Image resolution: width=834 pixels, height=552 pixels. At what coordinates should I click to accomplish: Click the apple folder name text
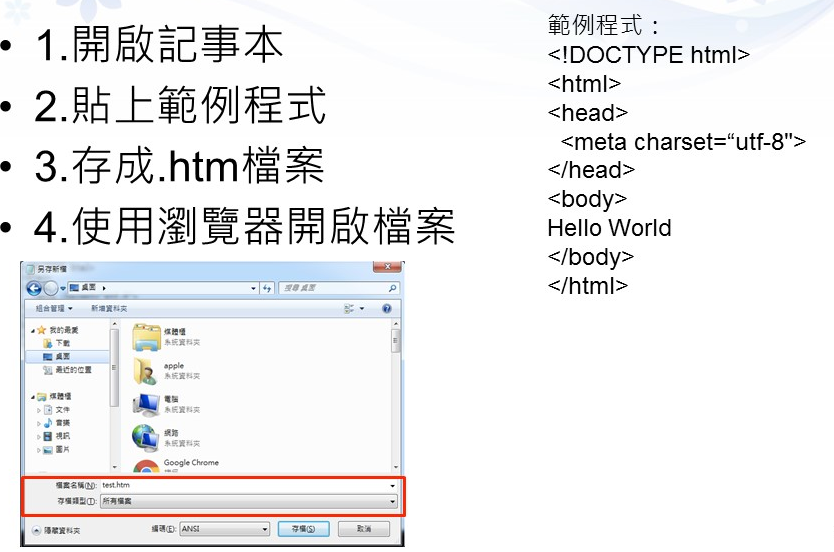click(x=174, y=366)
